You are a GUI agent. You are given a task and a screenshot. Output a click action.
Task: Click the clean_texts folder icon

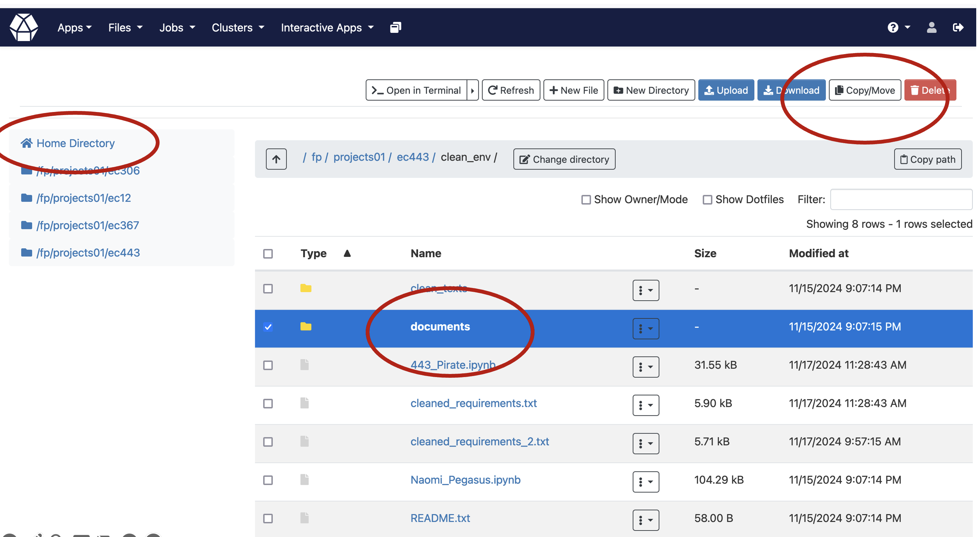click(305, 288)
